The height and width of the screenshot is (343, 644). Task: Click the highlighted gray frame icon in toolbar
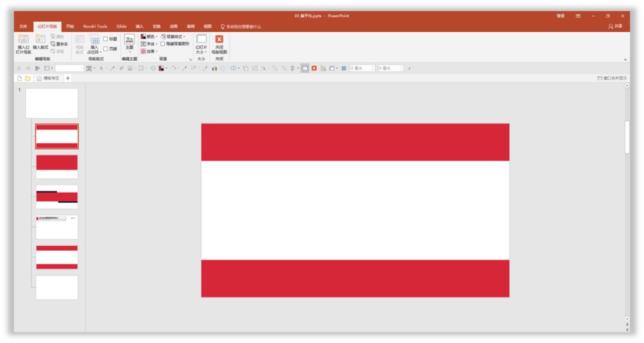tap(304, 68)
